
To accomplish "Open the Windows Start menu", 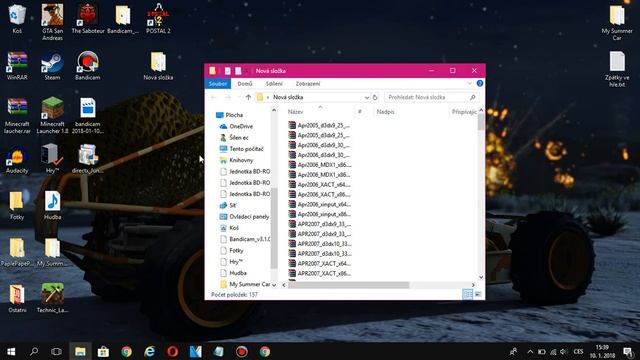I will coord(11,351).
